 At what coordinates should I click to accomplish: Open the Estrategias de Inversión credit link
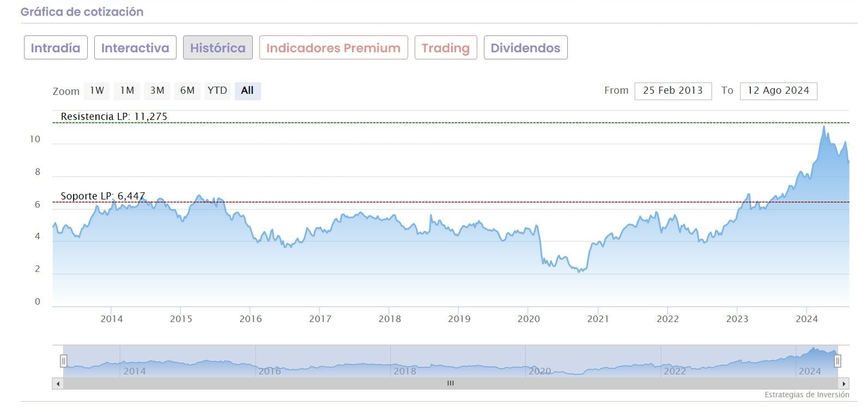tap(806, 395)
